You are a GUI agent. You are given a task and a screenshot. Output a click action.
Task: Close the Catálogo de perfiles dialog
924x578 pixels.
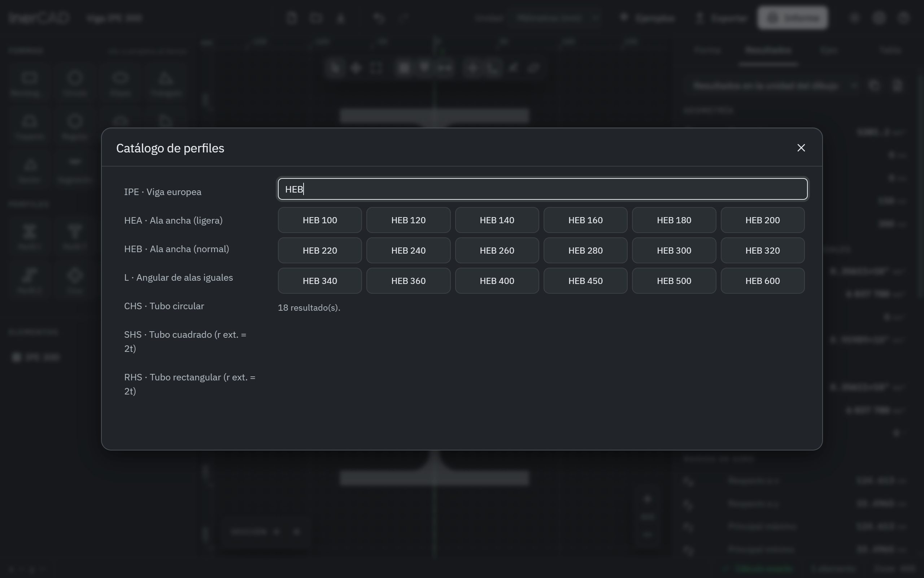click(801, 148)
